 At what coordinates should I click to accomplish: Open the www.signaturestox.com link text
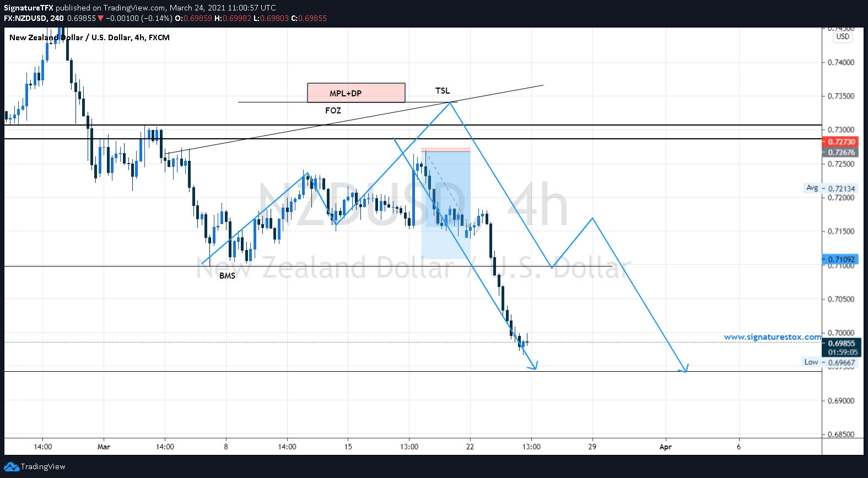772,337
